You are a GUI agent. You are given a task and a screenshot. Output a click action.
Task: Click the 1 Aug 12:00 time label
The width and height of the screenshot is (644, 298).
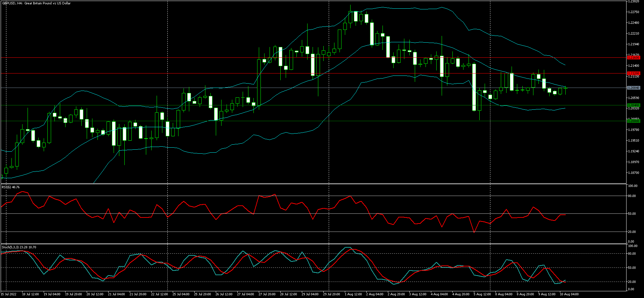(x=353, y=294)
